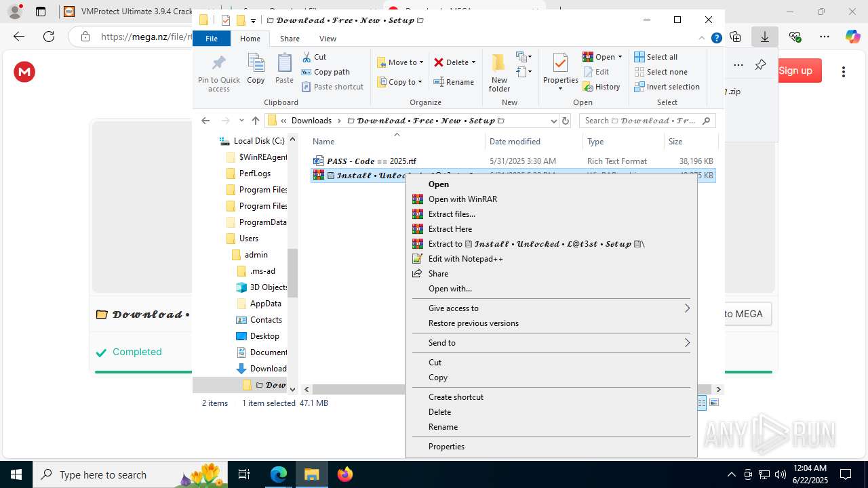Click the MEGA logo icon
Screen dimensions: 868x488
24,72
